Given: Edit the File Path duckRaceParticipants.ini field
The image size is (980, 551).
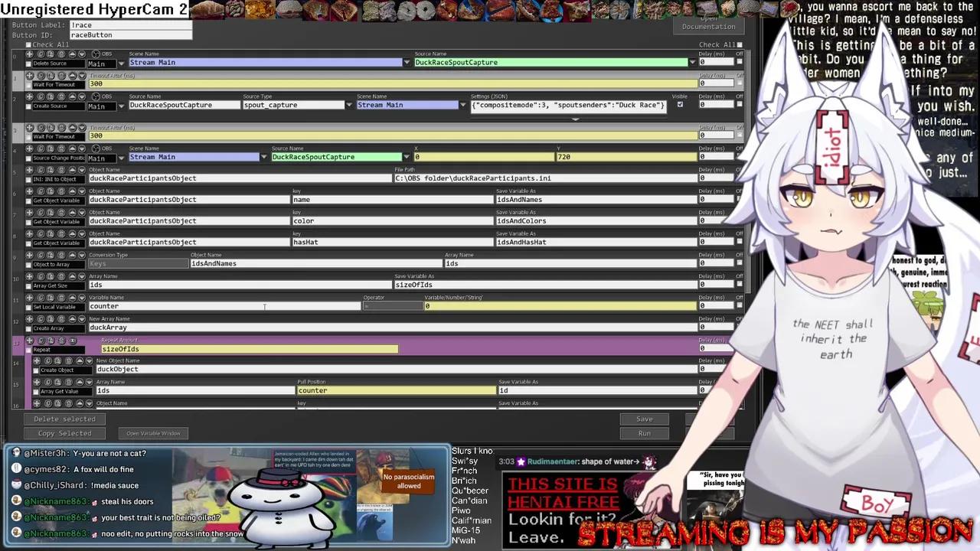Looking at the screenshot, I should tap(545, 178).
